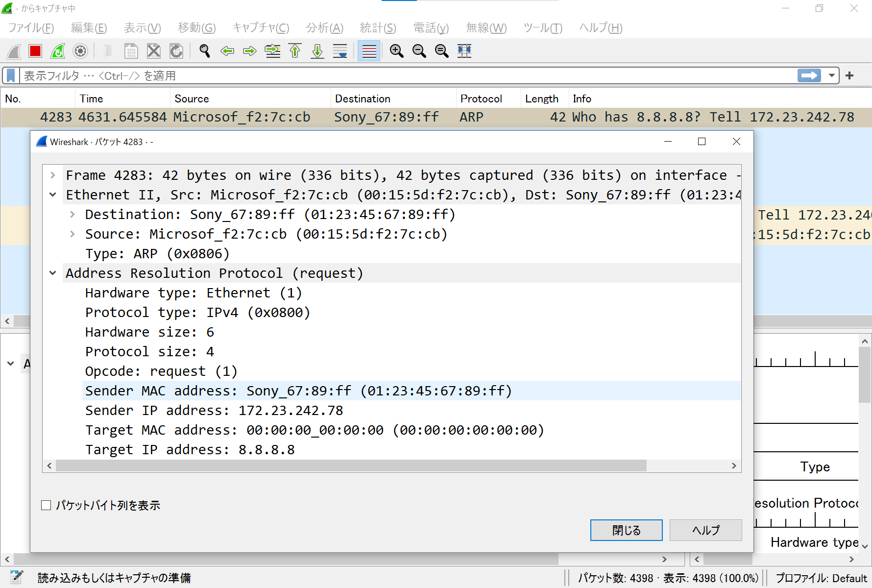Open the expert information status bar icon
The height and width of the screenshot is (588, 872).
tap(17, 578)
